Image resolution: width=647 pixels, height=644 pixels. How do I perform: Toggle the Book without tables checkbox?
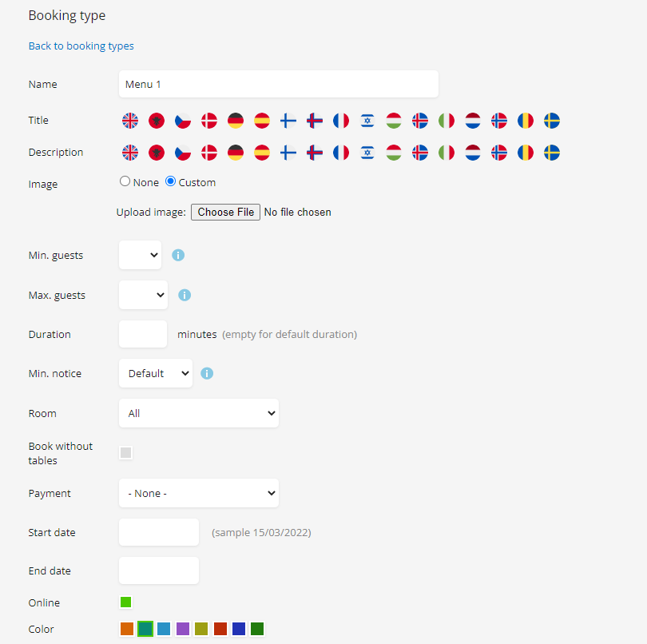[x=126, y=452]
